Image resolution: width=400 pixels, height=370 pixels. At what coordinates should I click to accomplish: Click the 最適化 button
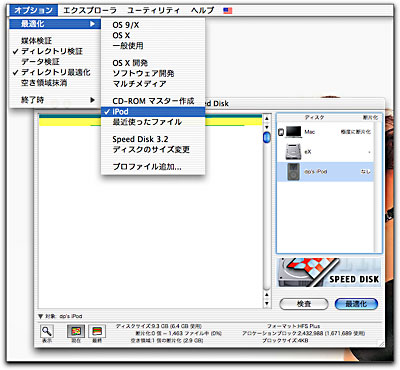(x=356, y=304)
